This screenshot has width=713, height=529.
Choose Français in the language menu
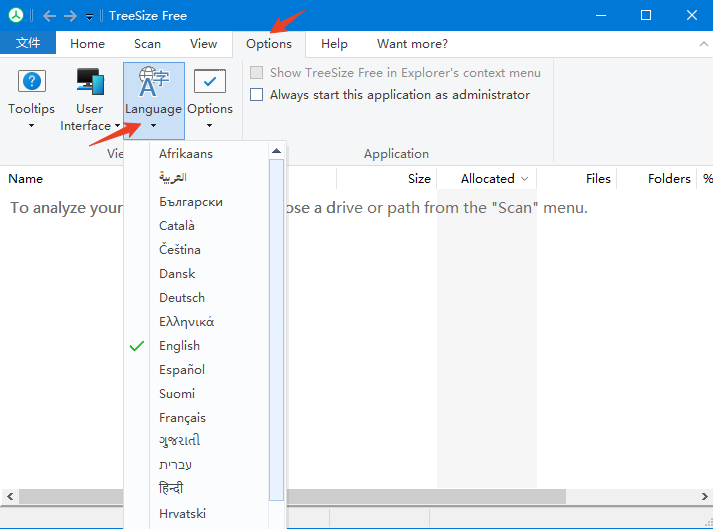[x=182, y=418]
